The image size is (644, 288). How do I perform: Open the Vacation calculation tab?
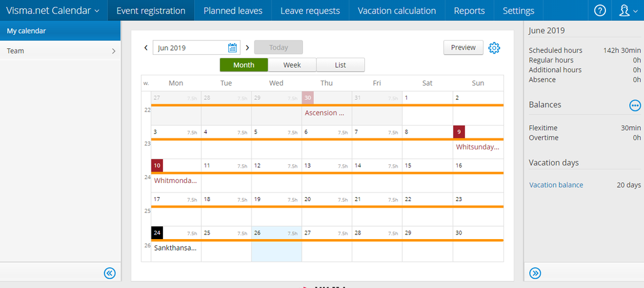tap(396, 10)
